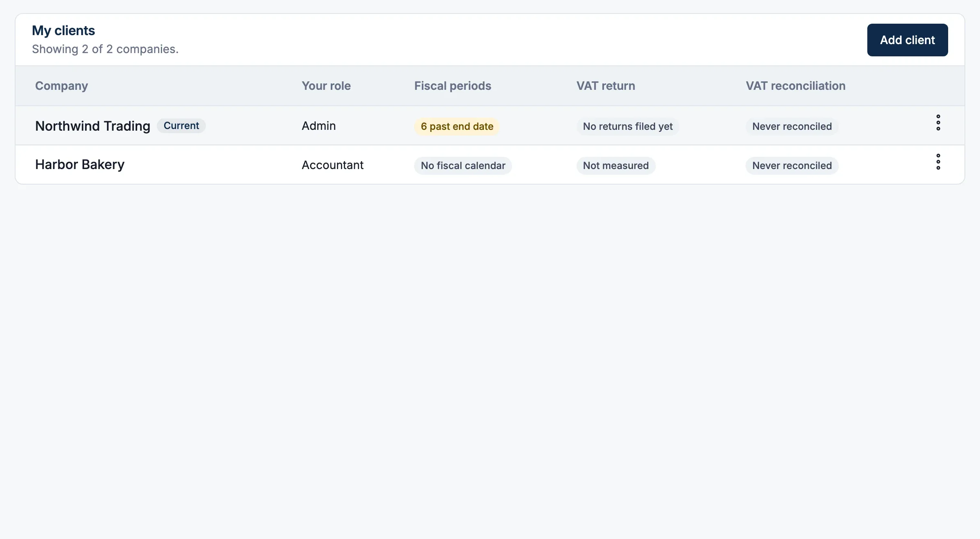Click the Accountant role cell
Image resolution: width=980 pixels, height=539 pixels.
pyautogui.click(x=332, y=165)
